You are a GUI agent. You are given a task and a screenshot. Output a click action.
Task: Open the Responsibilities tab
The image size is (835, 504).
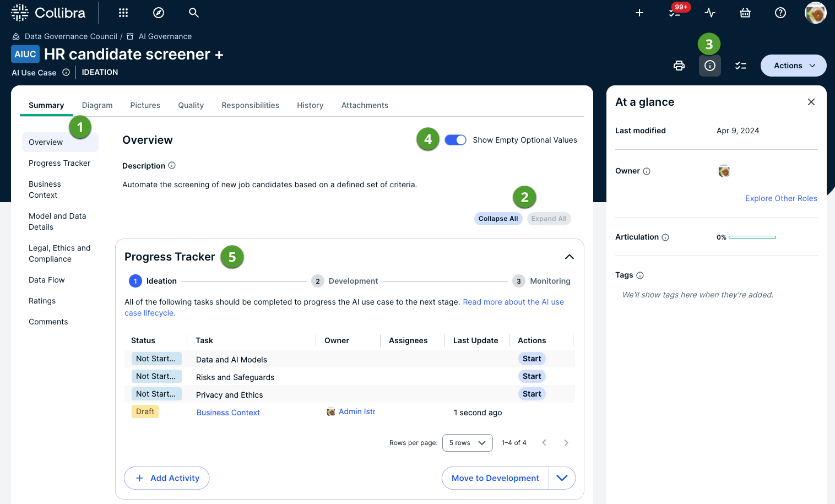[250, 105]
